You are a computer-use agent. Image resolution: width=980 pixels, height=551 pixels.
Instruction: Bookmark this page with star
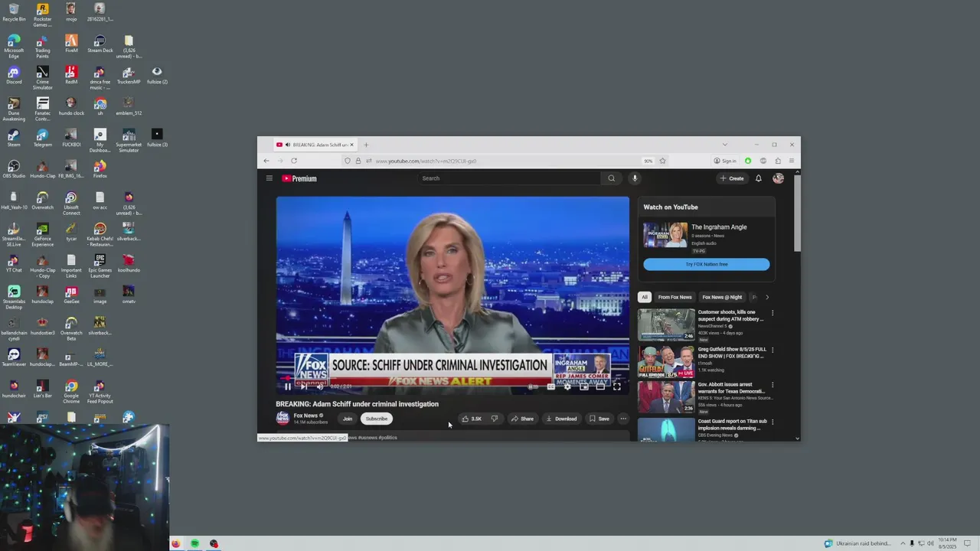(x=662, y=161)
